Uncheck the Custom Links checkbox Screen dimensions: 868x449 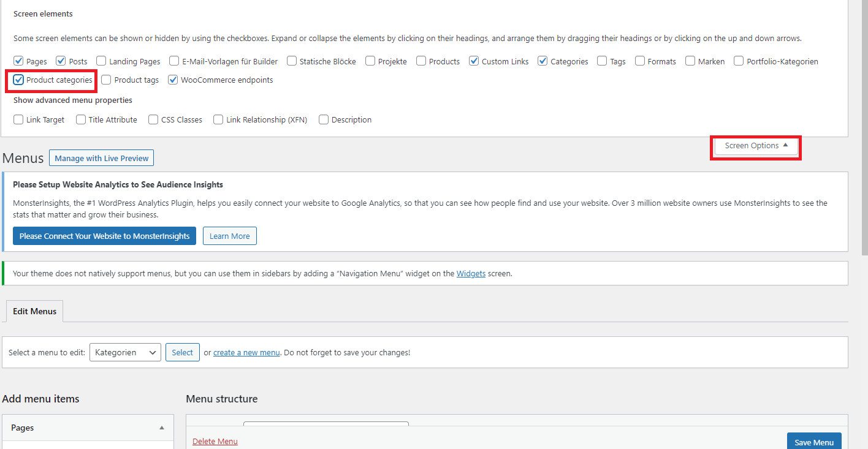474,61
